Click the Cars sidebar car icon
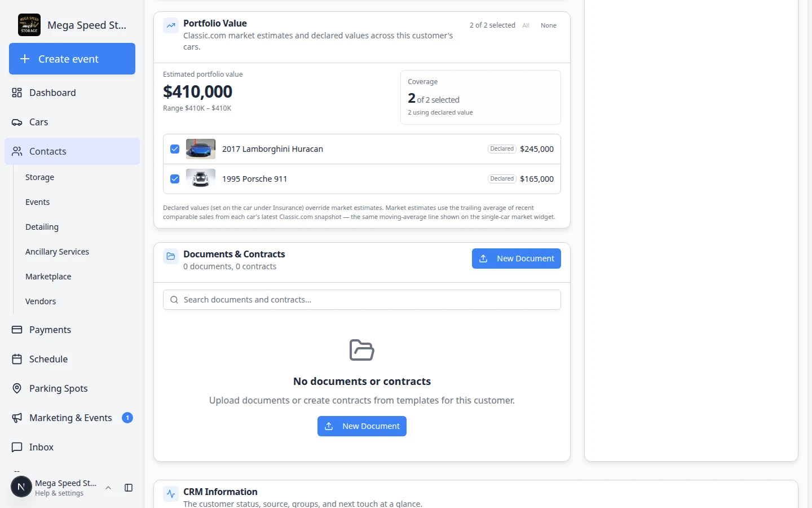This screenshot has width=812, height=508. (x=17, y=122)
